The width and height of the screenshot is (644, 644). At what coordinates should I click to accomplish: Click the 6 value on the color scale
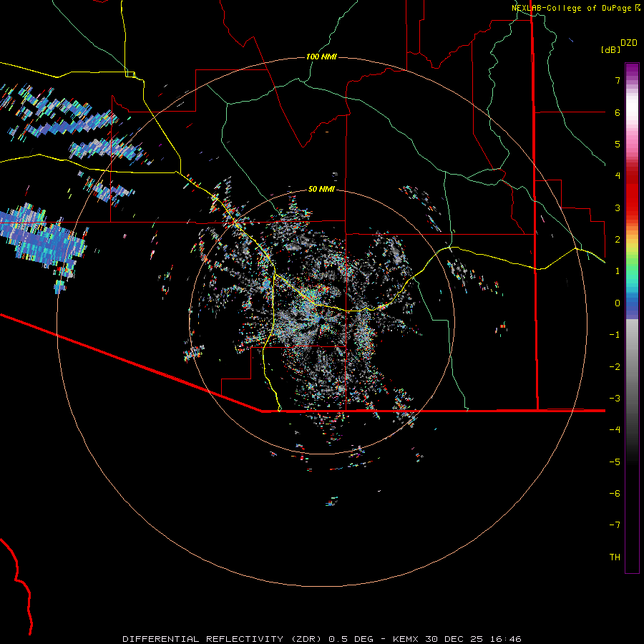(x=618, y=112)
